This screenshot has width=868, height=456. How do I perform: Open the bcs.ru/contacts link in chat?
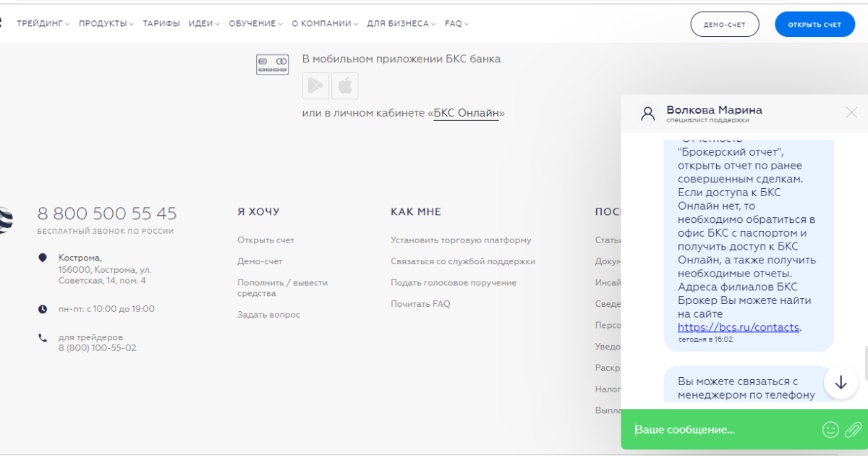pos(739,327)
